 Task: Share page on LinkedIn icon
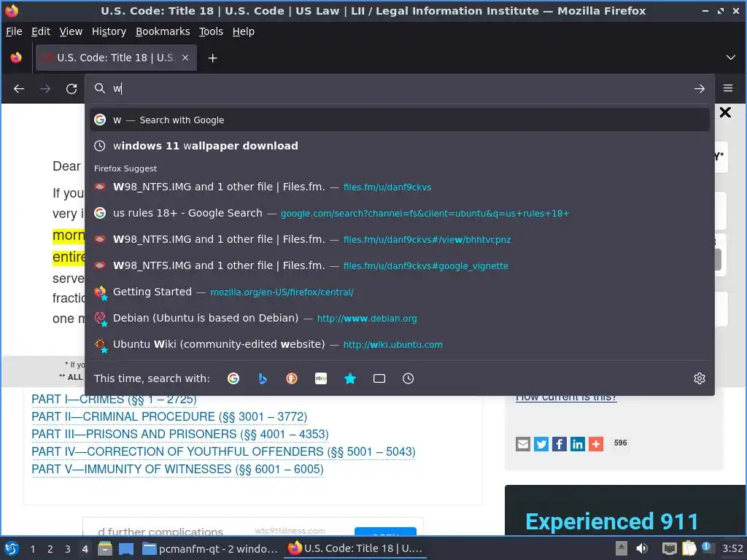point(578,444)
